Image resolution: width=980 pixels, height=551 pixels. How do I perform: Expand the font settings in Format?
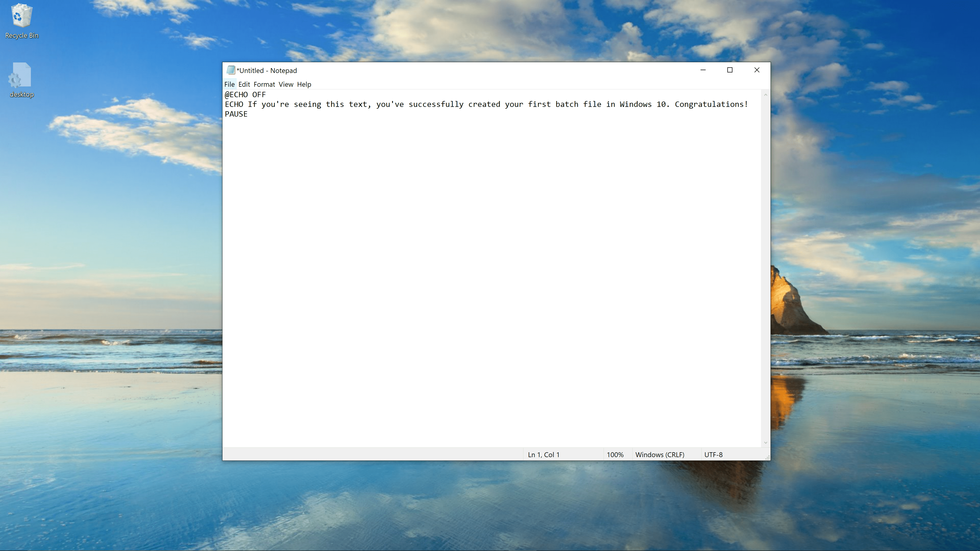click(264, 84)
